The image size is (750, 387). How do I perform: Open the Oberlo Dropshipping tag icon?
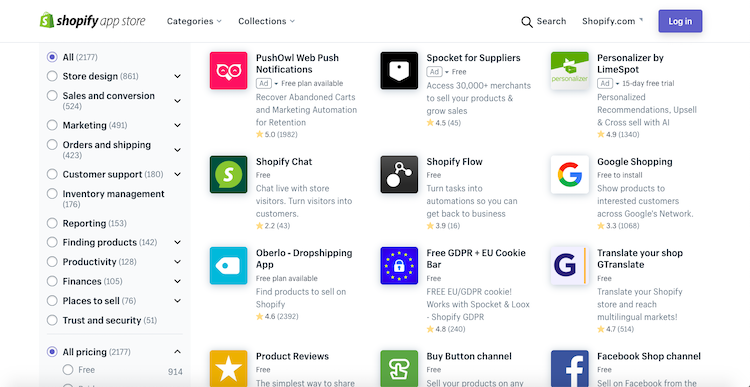coord(229,265)
